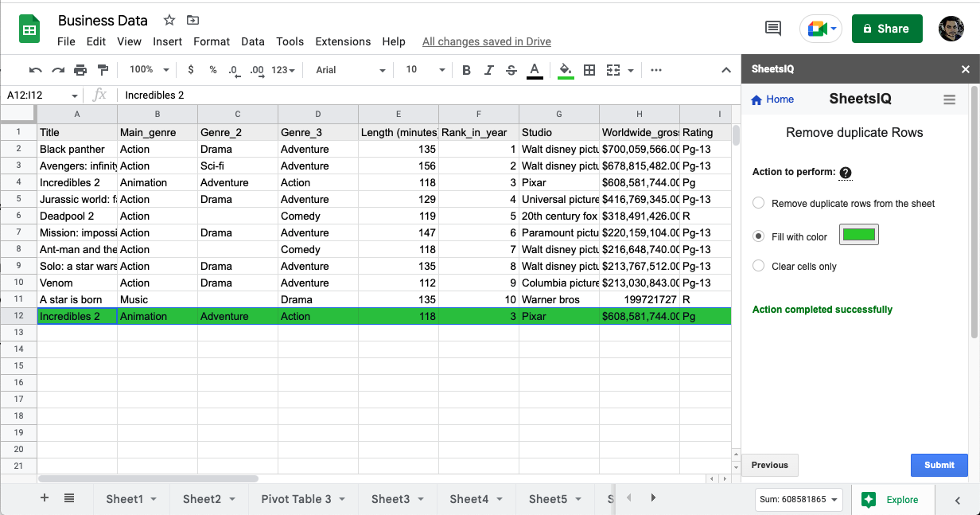This screenshot has height=515, width=980.
Task: Select the Clear cells only option
Action: pyautogui.click(x=759, y=266)
